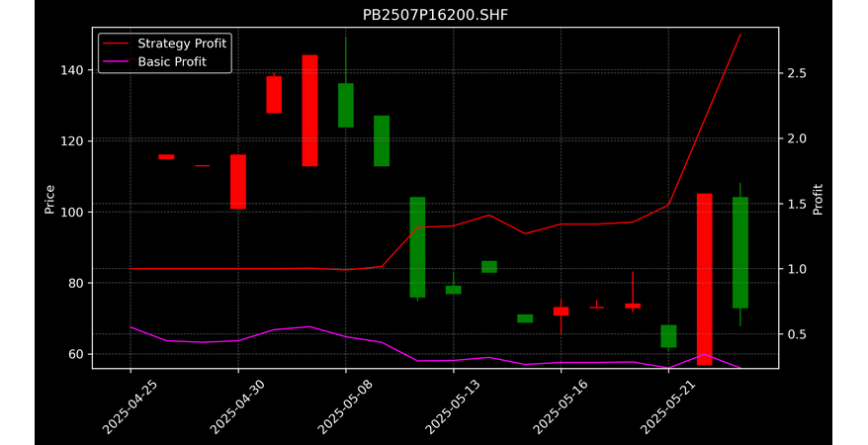Click the 2025-04-30 date tick label
This screenshot has height=445, width=868.
(238, 406)
